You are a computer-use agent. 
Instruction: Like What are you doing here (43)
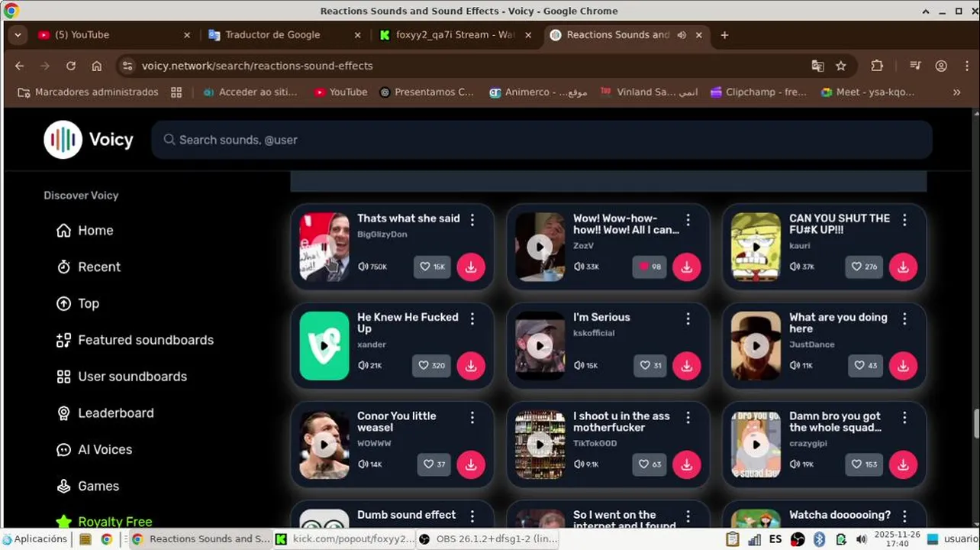point(866,365)
